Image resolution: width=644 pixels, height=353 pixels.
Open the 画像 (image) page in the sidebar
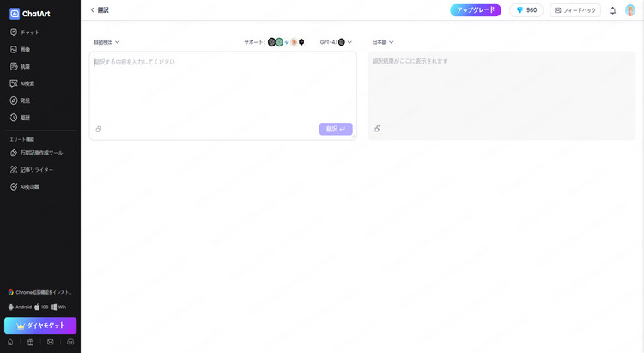[x=20, y=49]
